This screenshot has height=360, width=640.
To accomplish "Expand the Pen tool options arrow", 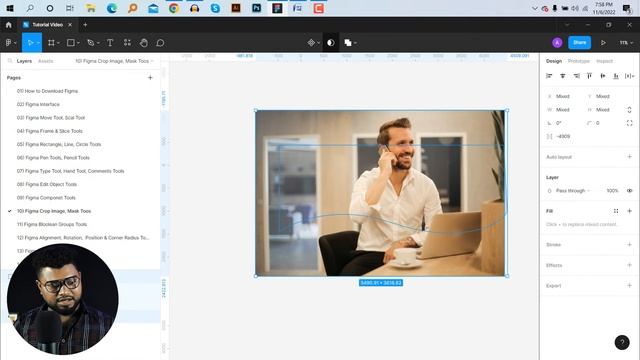I will (x=98, y=43).
